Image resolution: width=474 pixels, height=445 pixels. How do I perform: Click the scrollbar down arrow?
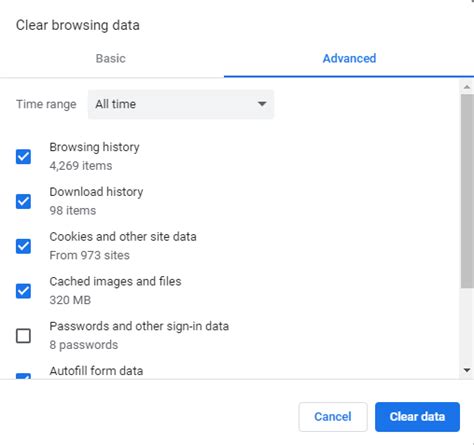[467, 370]
